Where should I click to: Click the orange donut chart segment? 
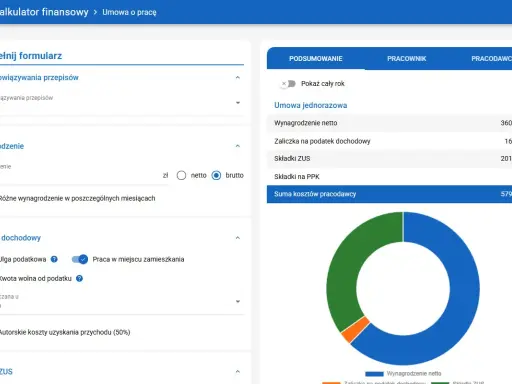[x=356, y=330]
